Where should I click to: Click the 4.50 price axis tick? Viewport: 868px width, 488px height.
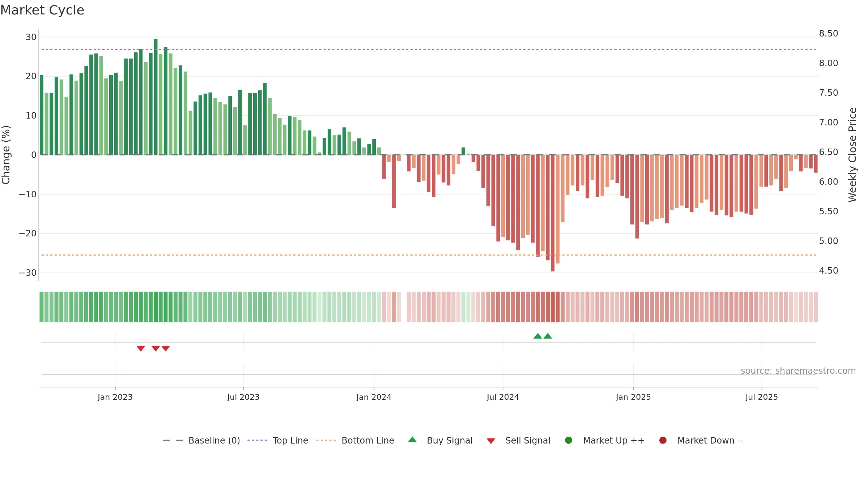pos(829,271)
